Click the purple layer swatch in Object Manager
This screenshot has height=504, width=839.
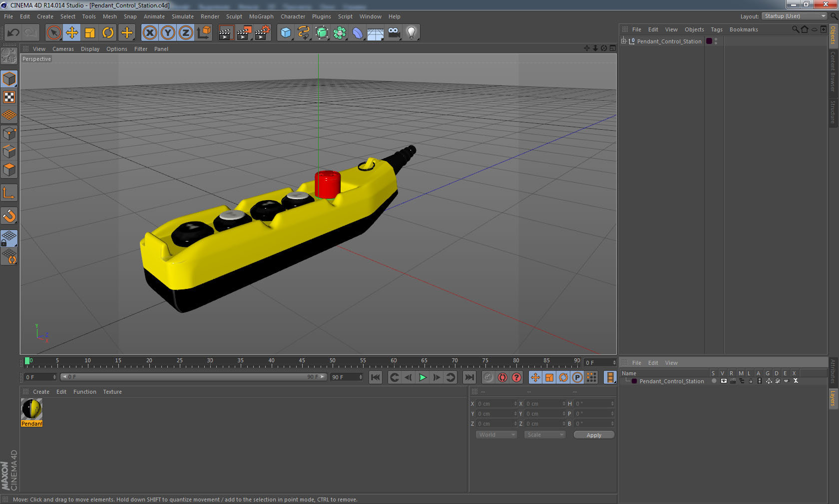(709, 41)
